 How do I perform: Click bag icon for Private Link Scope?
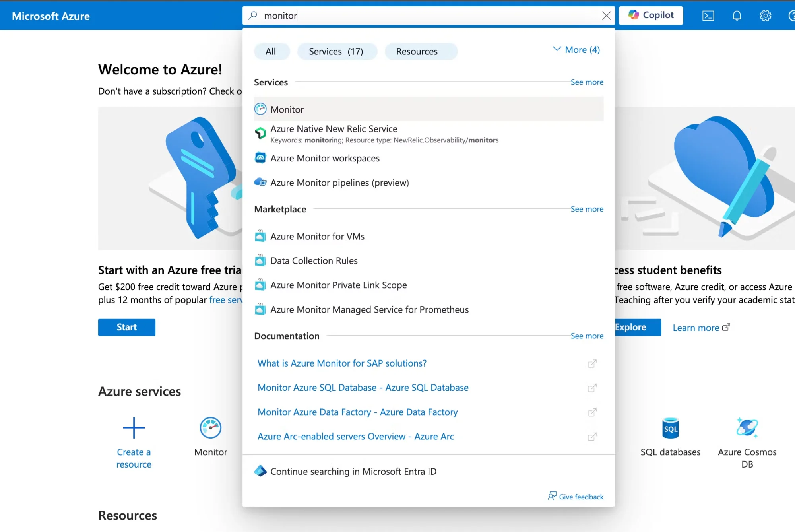[260, 284]
